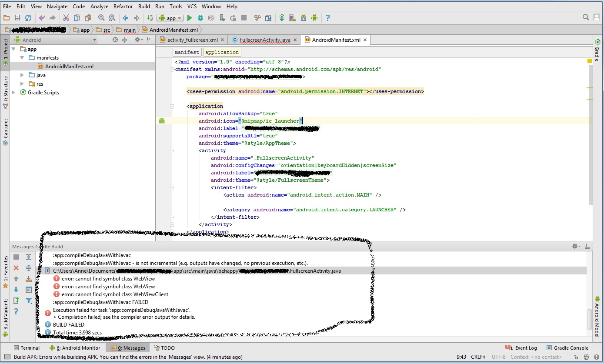Close the Messages build output with red X

[x=16, y=268]
